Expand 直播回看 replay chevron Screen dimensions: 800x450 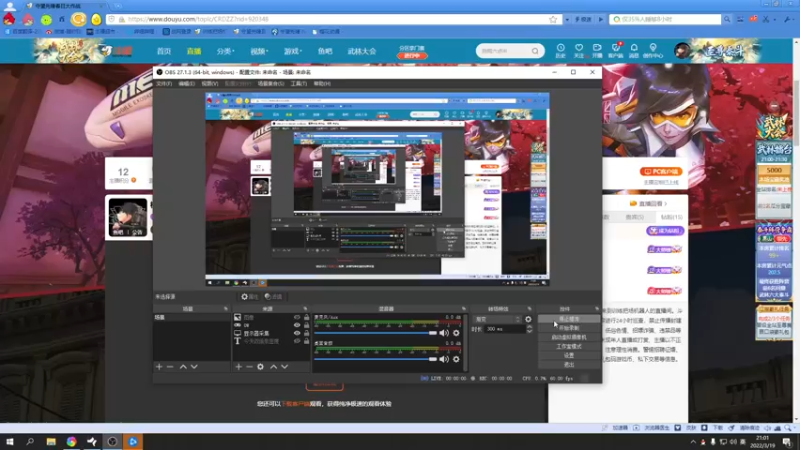point(666,204)
